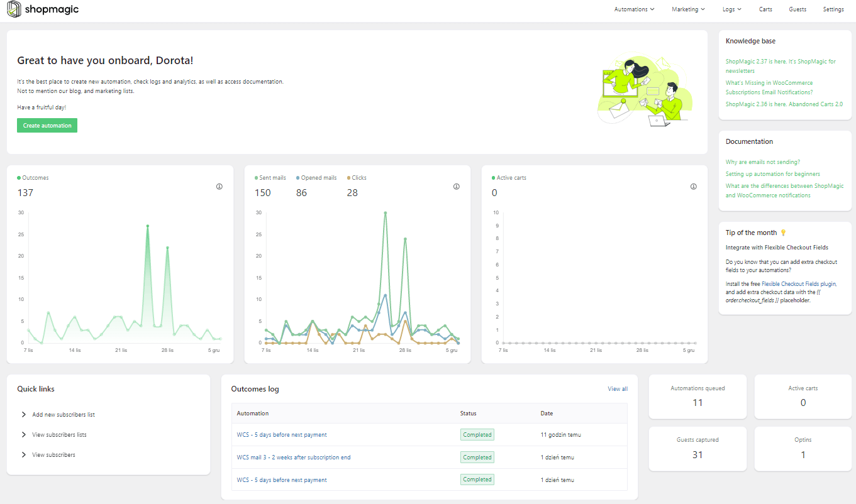Click the ShopMagic logo

click(x=43, y=9)
